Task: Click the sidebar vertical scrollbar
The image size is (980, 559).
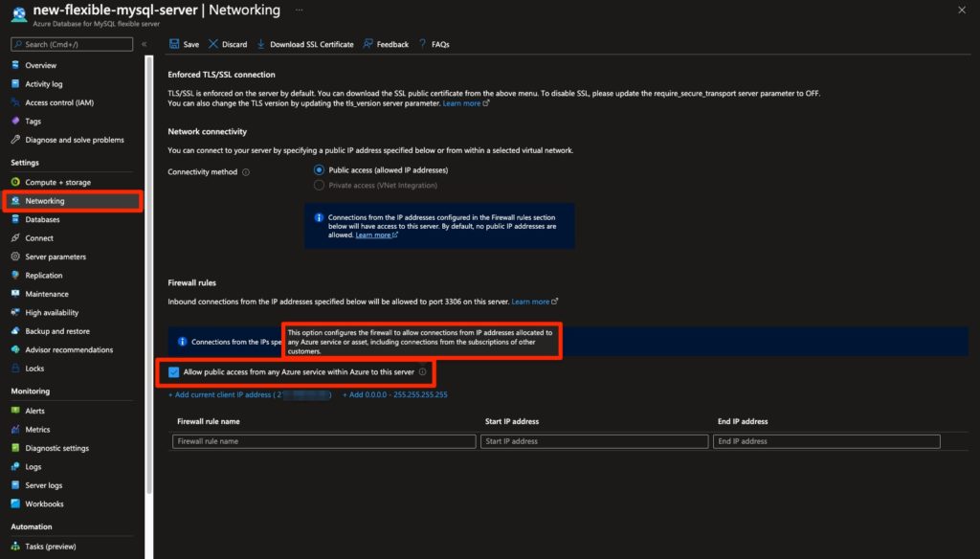Action: [148, 275]
